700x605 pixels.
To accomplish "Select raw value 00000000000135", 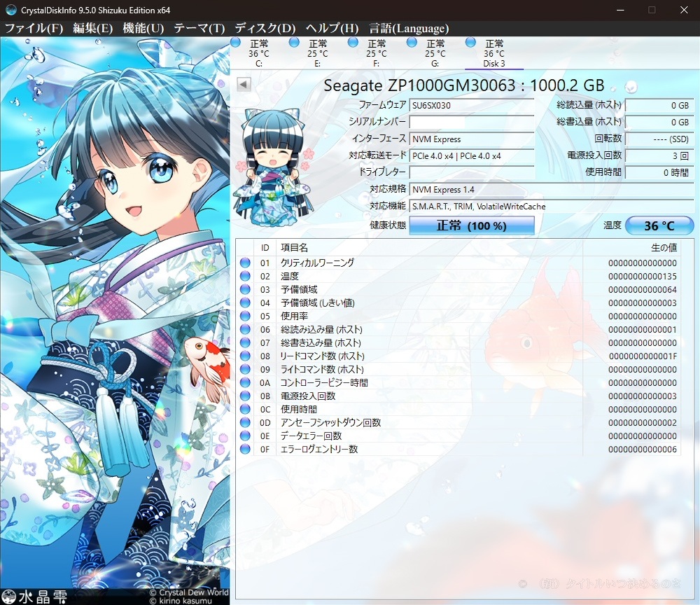I will (x=643, y=277).
